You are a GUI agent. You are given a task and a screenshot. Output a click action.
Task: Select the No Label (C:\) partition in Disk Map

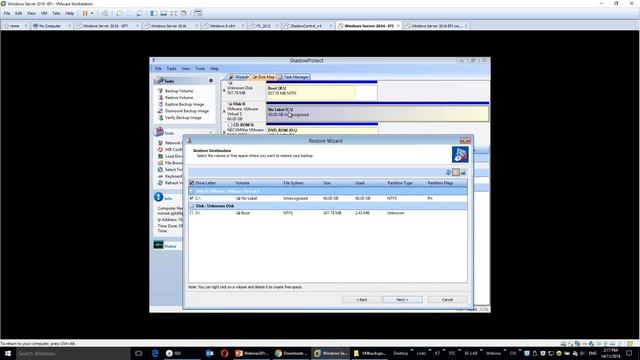(x=377, y=113)
